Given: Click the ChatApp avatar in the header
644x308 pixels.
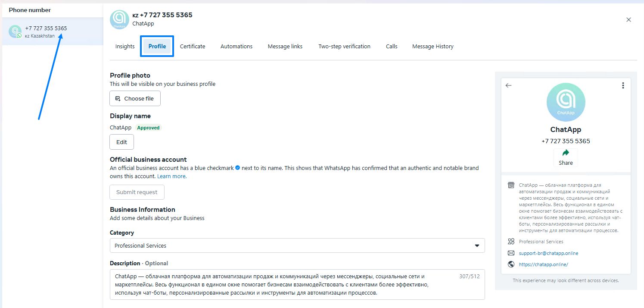Looking at the screenshot, I should pos(119,19).
